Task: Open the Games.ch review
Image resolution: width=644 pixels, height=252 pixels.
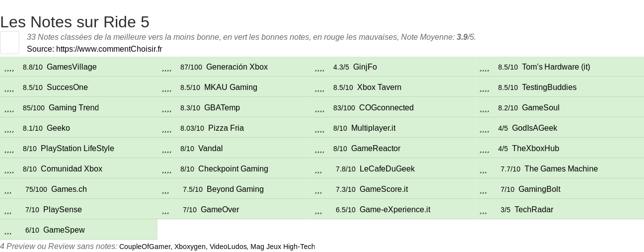Action: pyautogui.click(x=69, y=189)
